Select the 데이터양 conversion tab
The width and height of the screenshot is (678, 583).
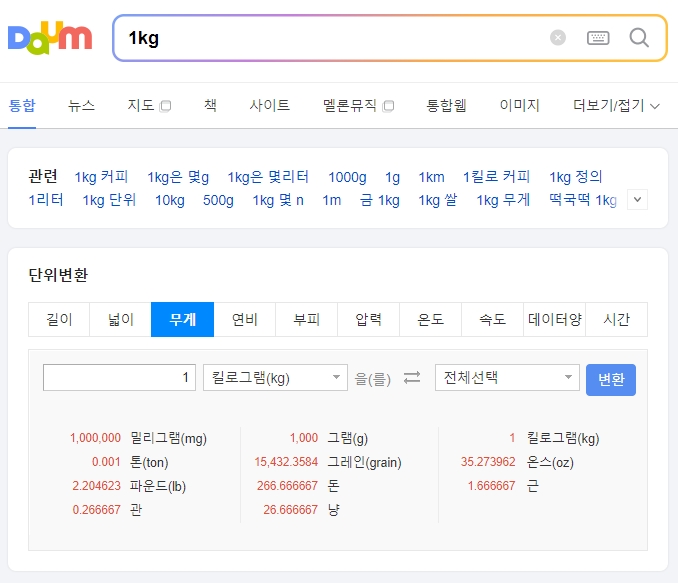(554, 319)
